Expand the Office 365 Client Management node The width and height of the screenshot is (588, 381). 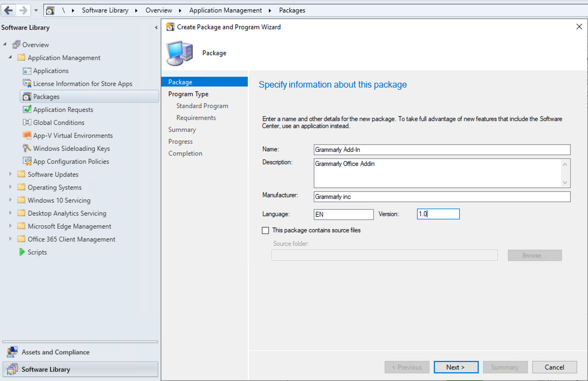pos(10,239)
